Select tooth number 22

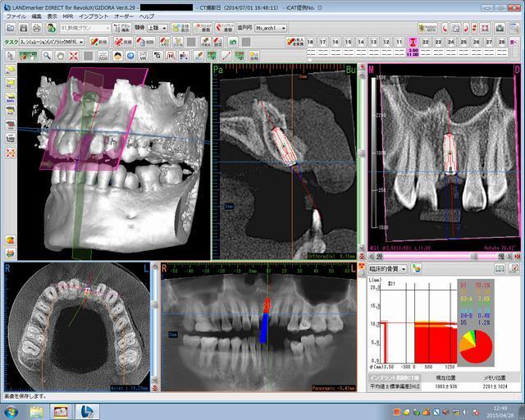[x=426, y=42]
